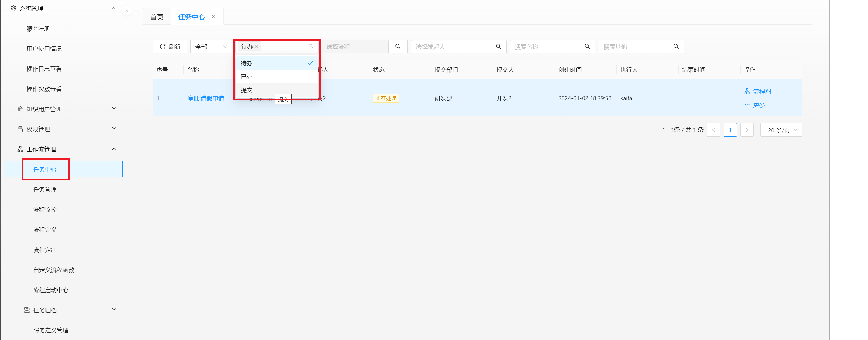This screenshot has width=868, height=340.
Task: Click the 2024-01-02 18:29:58 cell
Action: [585, 98]
